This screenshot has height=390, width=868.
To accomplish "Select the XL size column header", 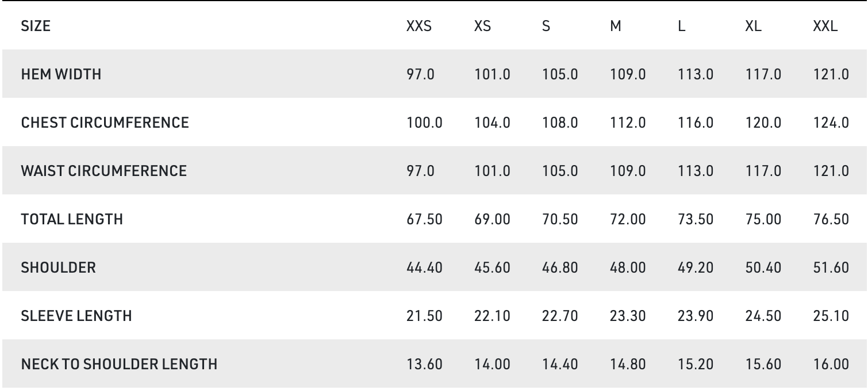I will click(x=753, y=26).
